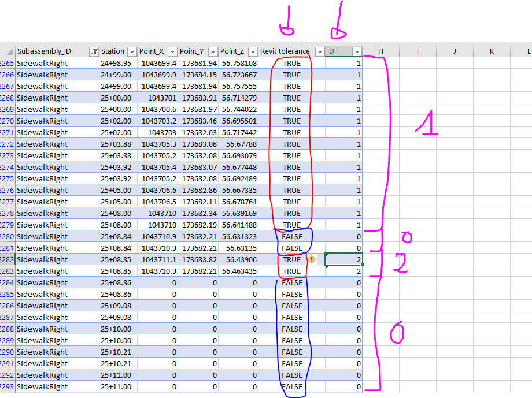Click the Subassembly_ID header cell
Image resolution: width=532 pixels, height=398 pixels.
(57, 51)
